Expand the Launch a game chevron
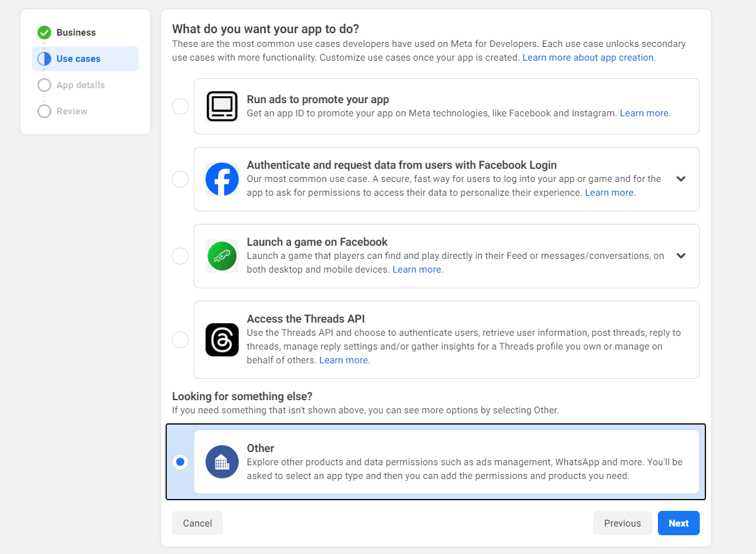756x554 pixels. (681, 256)
